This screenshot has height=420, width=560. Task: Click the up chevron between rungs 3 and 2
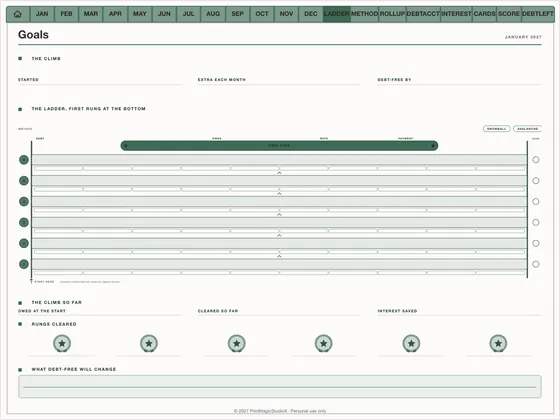click(279, 235)
